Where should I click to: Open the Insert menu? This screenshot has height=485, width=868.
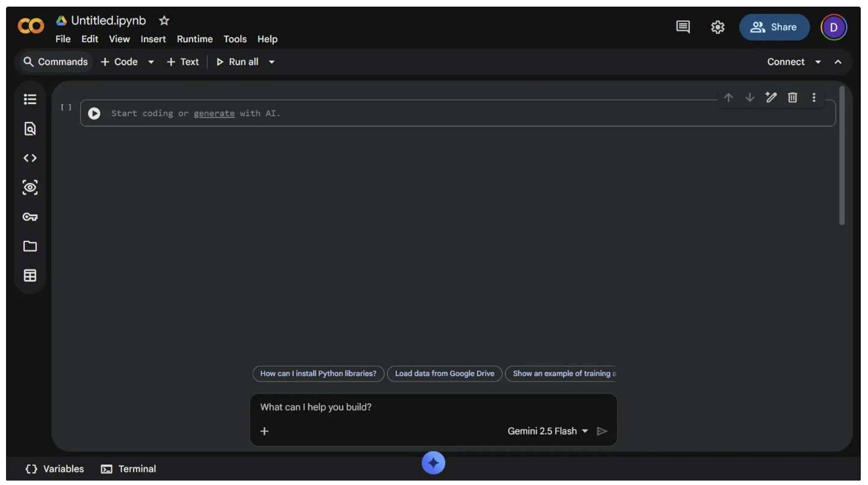coord(153,39)
